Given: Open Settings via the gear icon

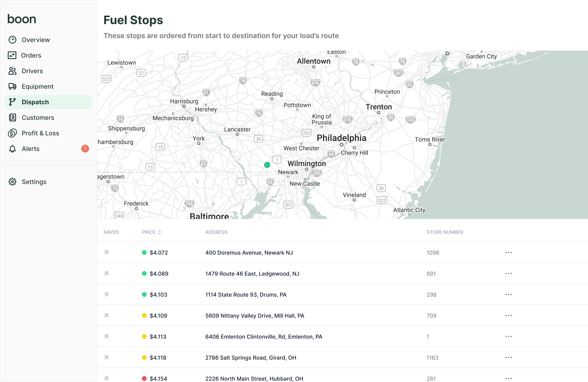Looking at the screenshot, I should point(12,182).
